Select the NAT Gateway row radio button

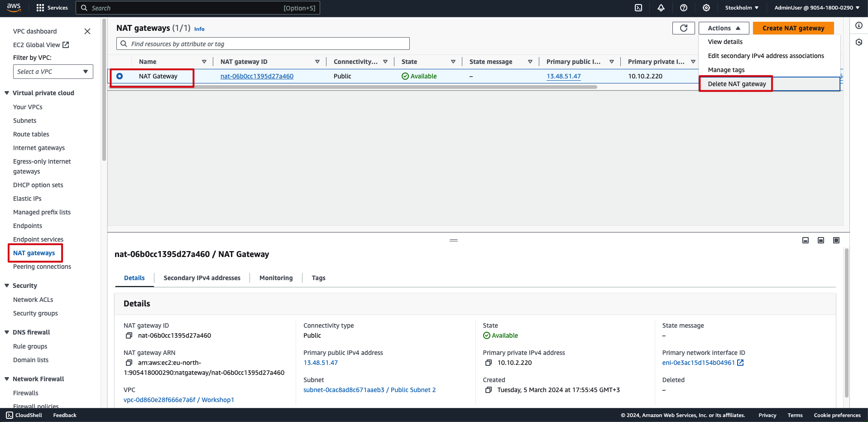120,76
